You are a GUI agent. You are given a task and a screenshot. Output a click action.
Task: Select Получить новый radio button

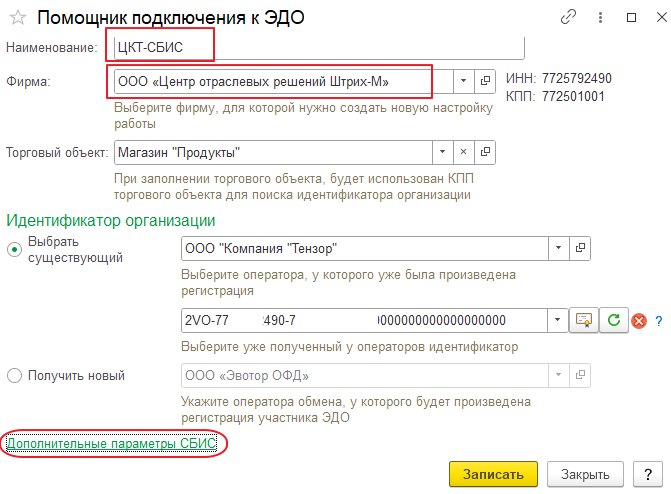[15, 375]
